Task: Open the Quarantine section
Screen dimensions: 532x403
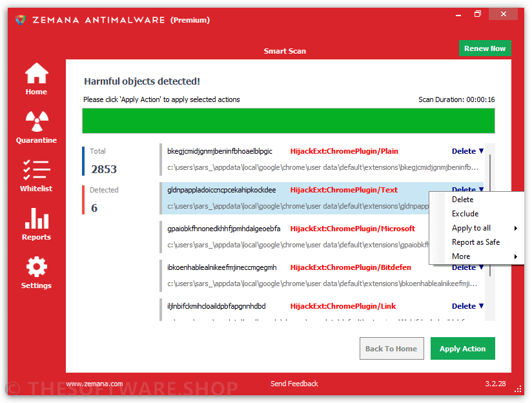Action: point(36,127)
